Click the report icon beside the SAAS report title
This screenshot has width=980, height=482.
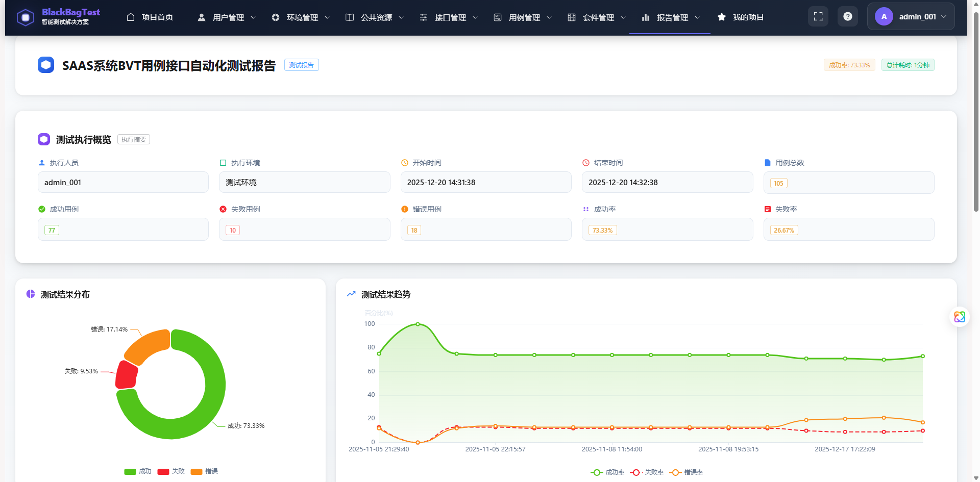tap(46, 65)
